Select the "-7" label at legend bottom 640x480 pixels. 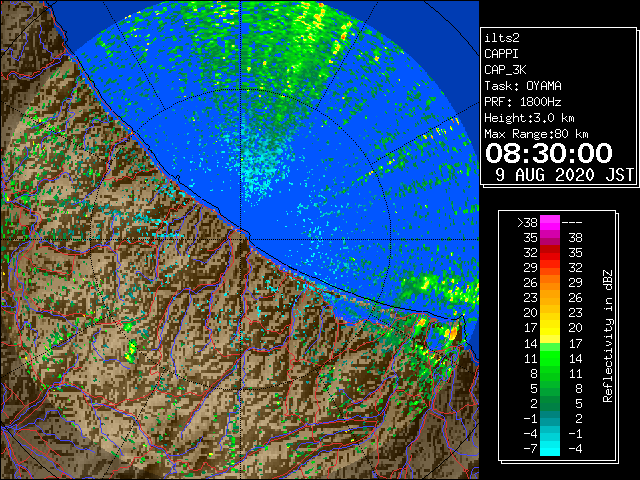(530, 449)
